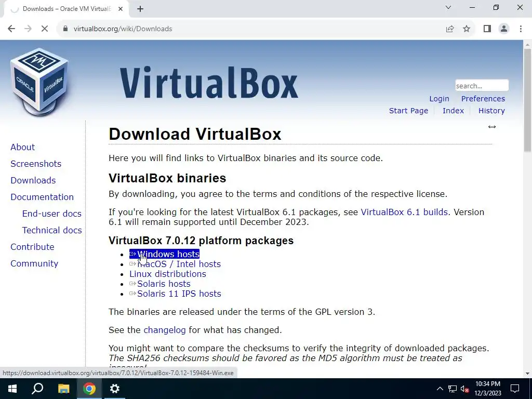The height and width of the screenshot is (399, 532).
Task: Stop page loading with the X button
Action: pyautogui.click(x=45, y=29)
